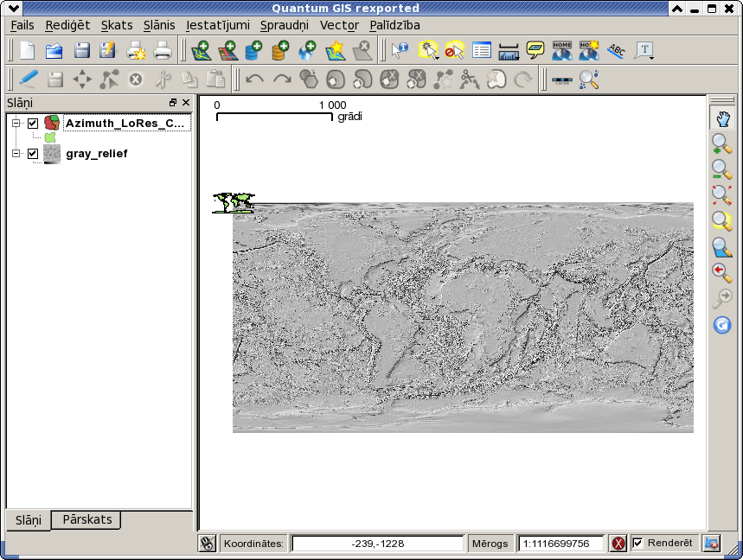
Task: Click the Redo arrow icon
Action: tap(282, 79)
